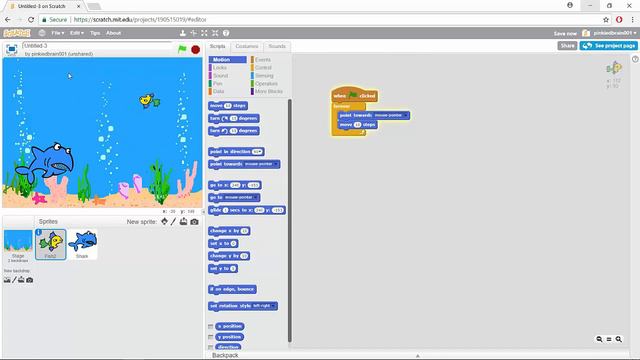Click the green flag to start
Screen dimensions: 640x360
point(182,49)
